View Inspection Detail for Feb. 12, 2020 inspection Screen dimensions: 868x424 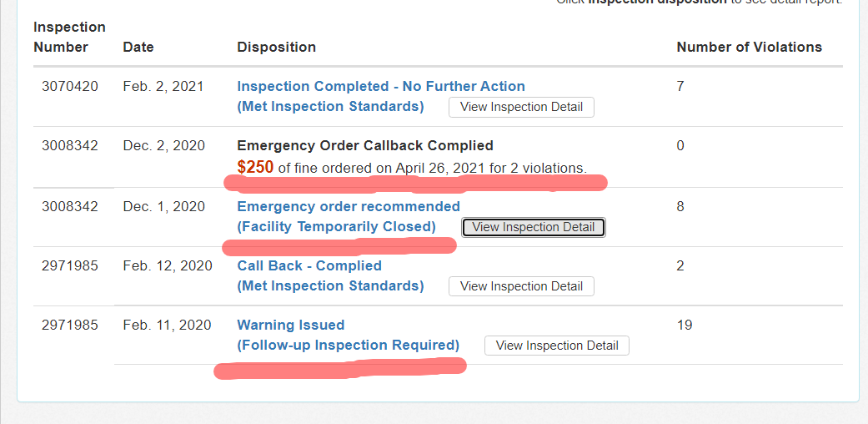[521, 286]
